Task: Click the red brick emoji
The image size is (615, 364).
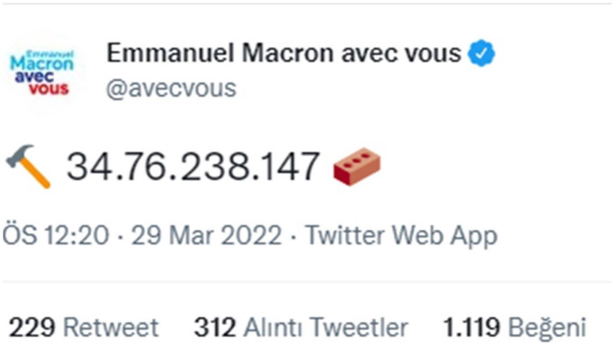Action: click(357, 166)
